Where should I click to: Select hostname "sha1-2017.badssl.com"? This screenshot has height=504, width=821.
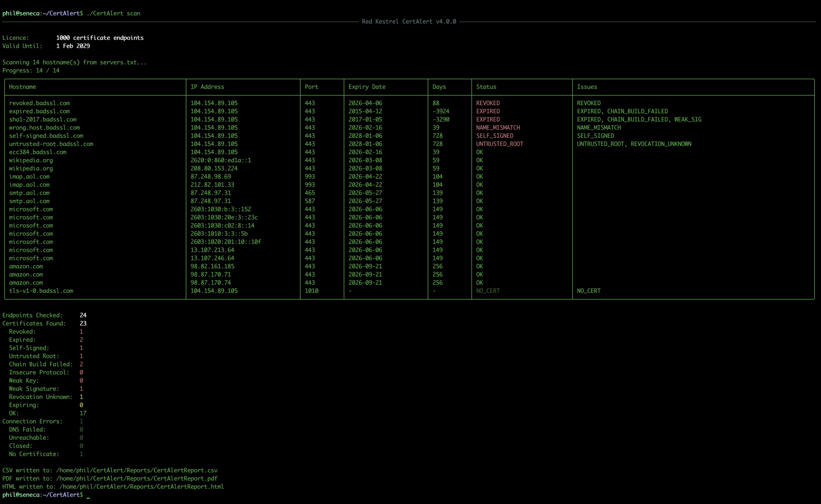(x=43, y=119)
